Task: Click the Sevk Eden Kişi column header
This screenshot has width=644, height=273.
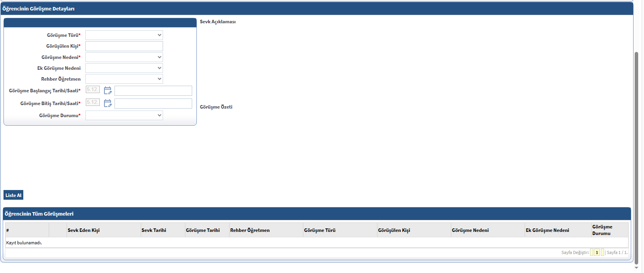Action: 83,230
